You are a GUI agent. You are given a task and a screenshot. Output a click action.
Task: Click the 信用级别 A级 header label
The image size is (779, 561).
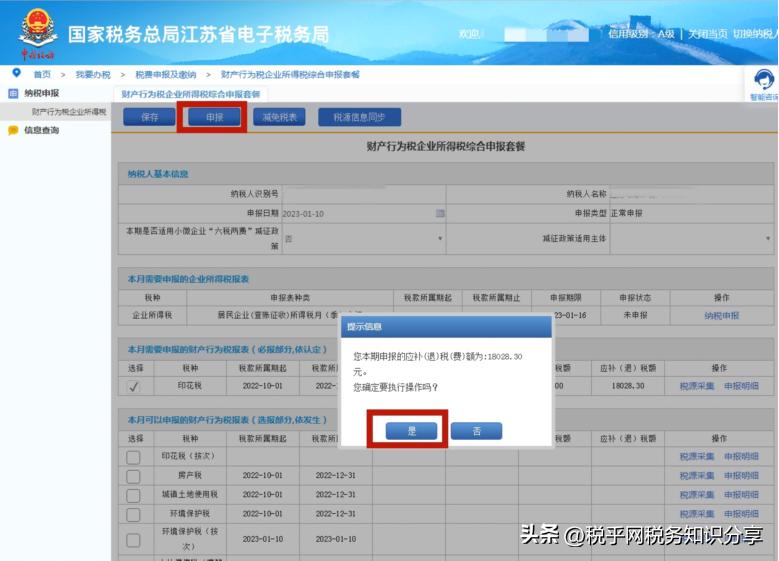[x=641, y=34]
